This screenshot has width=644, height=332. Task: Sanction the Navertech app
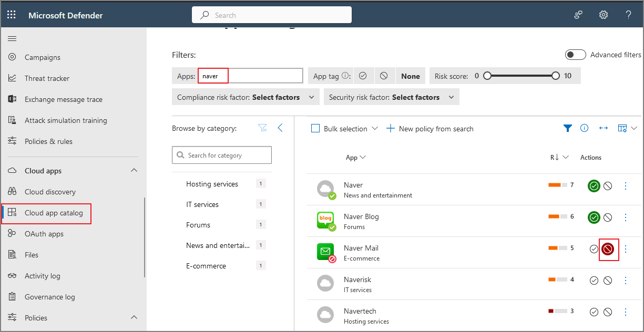(x=594, y=312)
